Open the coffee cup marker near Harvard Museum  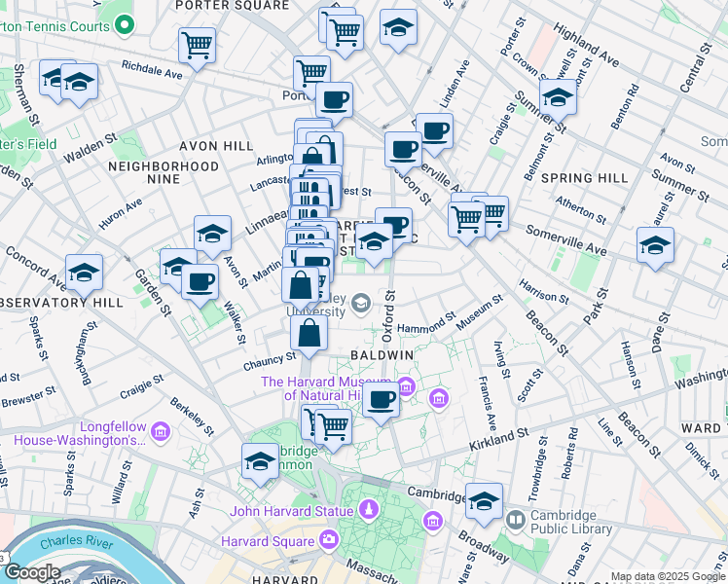381,403
